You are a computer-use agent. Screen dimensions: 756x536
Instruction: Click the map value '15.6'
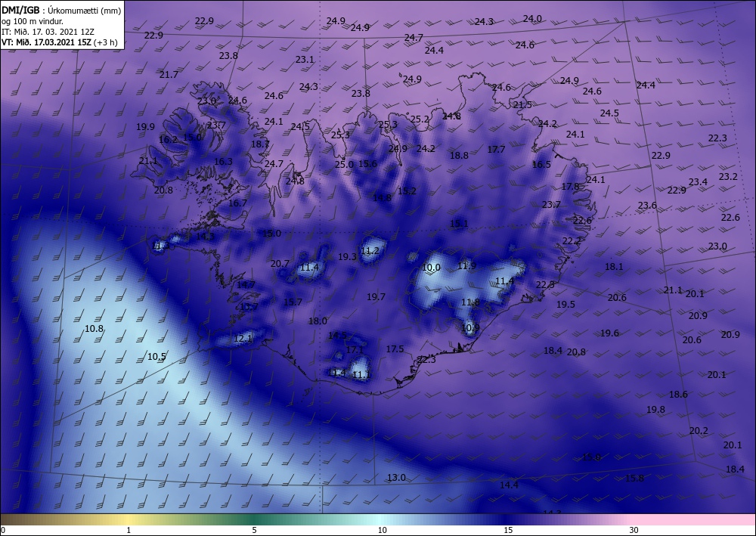[x=367, y=163]
